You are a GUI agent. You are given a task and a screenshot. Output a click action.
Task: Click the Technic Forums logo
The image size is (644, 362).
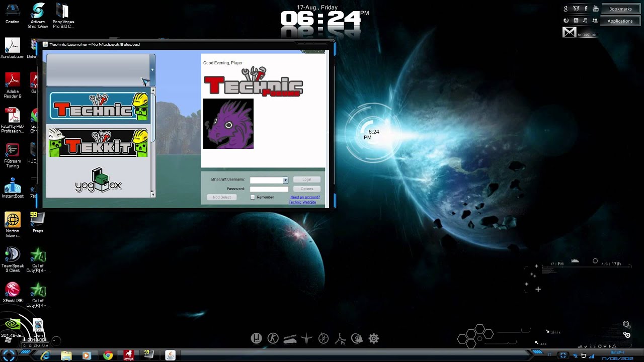tap(253, 81)
